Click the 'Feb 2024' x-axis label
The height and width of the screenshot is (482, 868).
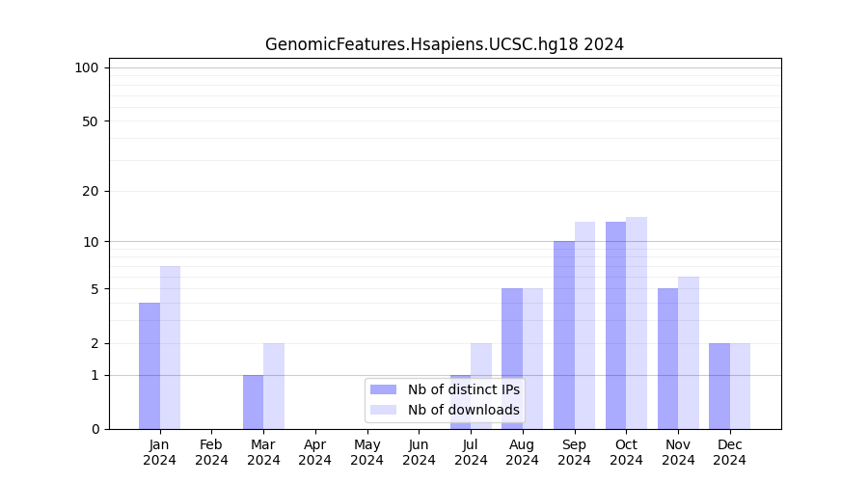tap(211, 452)
